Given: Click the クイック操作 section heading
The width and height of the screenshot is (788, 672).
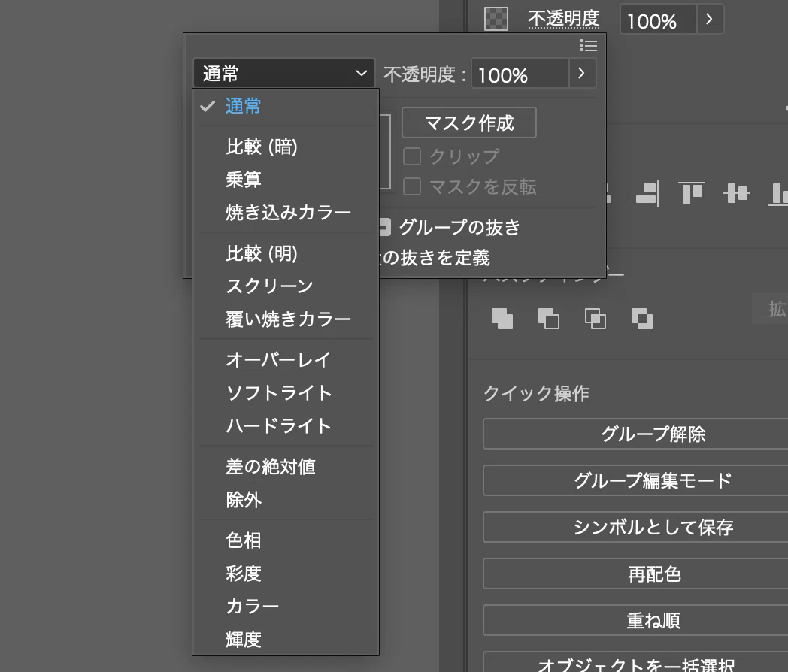Looking at the screenshot, I should [536, 393].
